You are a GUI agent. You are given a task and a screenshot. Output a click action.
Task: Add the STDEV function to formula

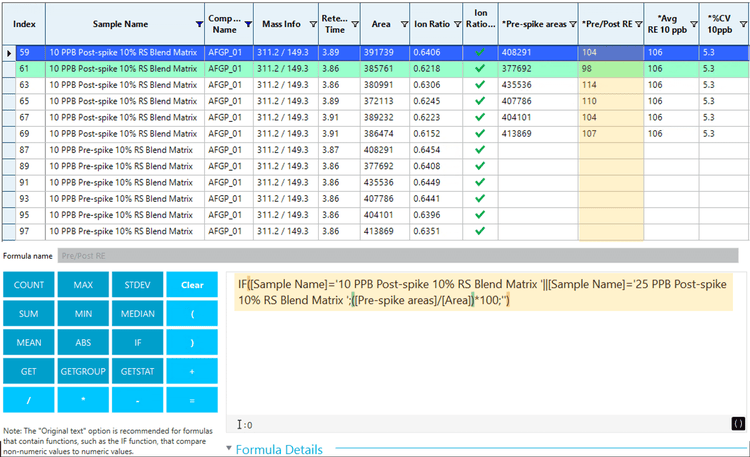point(137,285)
